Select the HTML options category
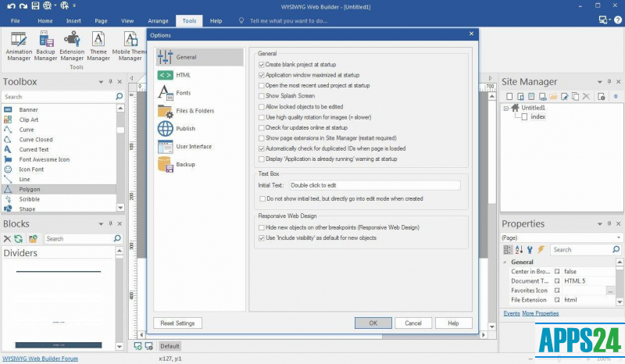This screenshot has width=625, height=364. 183,75
